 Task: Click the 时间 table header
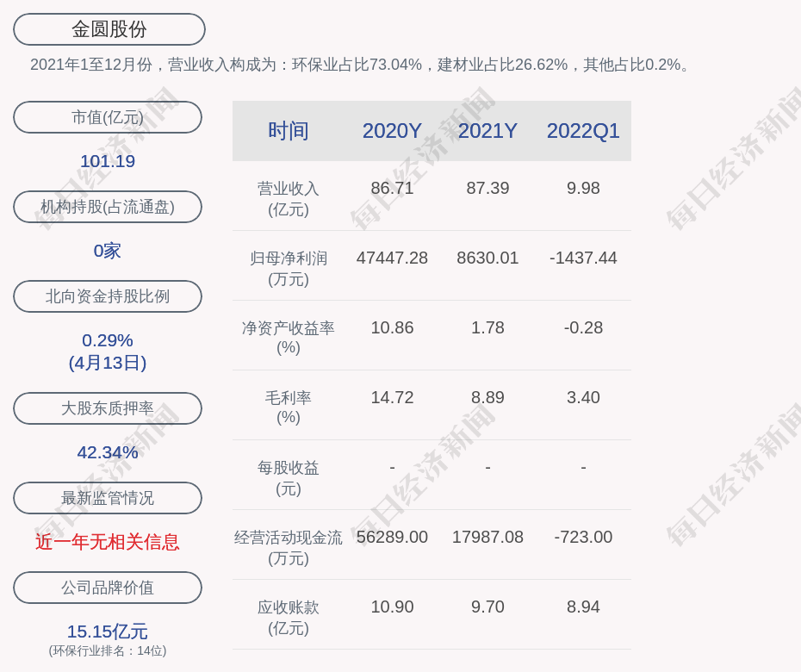(x=288, y=131)
